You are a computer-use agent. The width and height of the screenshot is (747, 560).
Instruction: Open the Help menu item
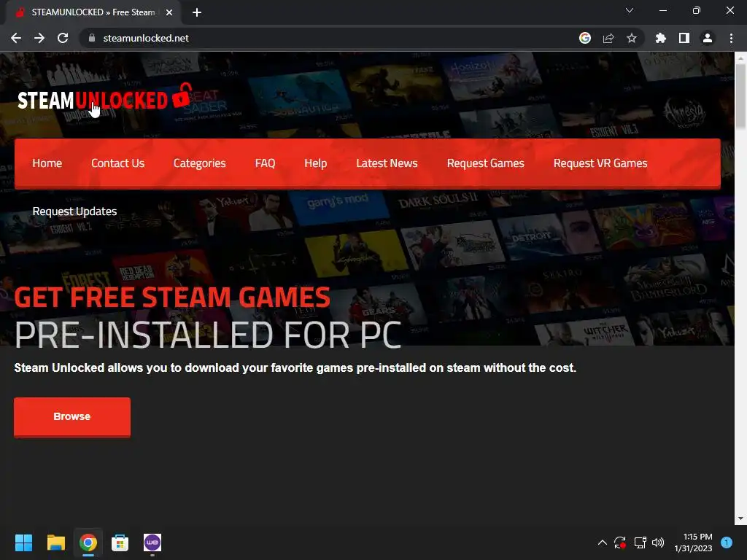[315, 163]
